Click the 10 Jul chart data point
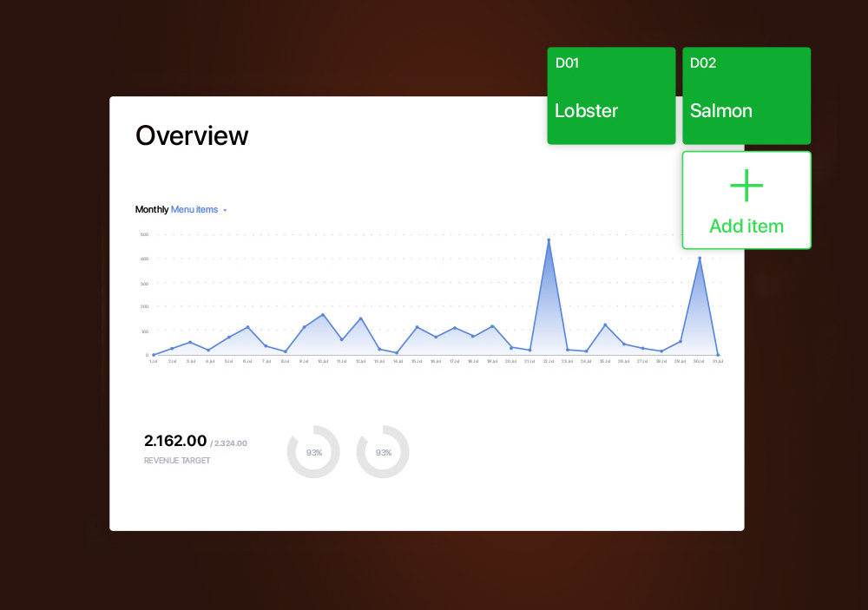Image resolution: width=868 pixels, height=610 pixels. coord(323,315)
